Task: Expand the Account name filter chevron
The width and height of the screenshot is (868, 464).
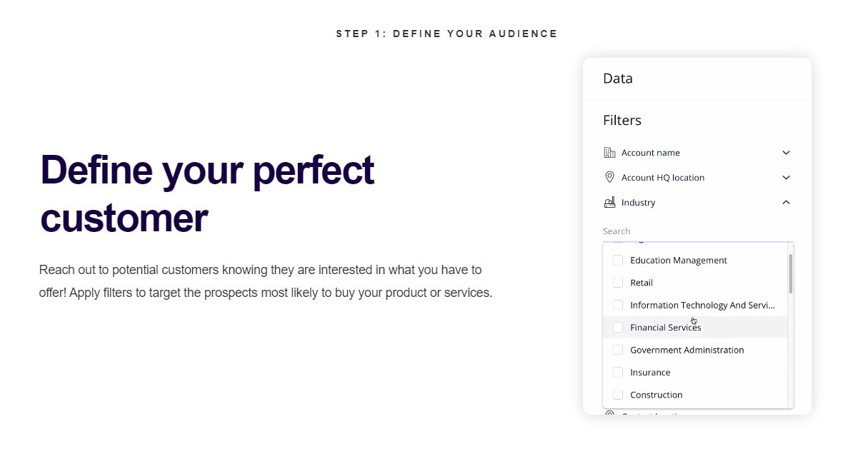Action: [786, 153]
